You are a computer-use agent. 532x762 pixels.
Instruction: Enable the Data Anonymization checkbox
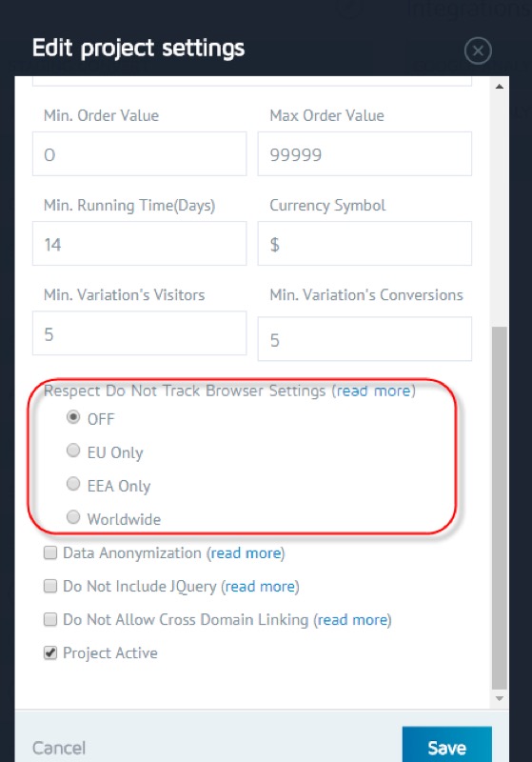(50, 552)
